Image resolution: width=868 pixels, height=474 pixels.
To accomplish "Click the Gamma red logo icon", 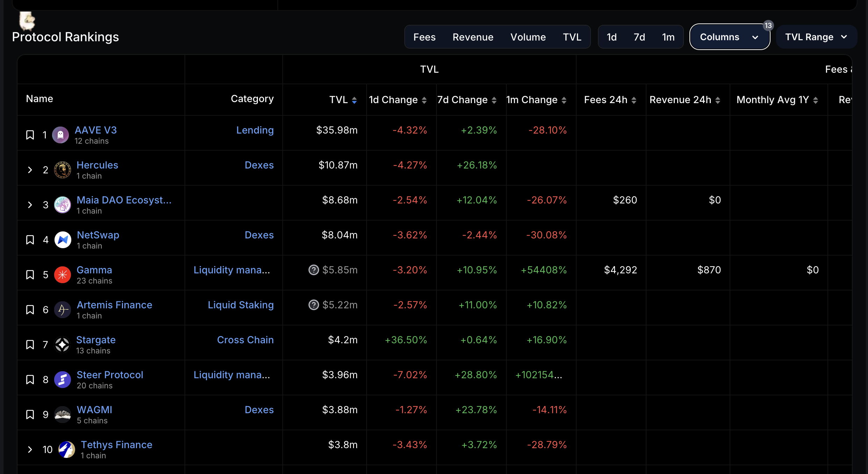I will coord(63,275).
